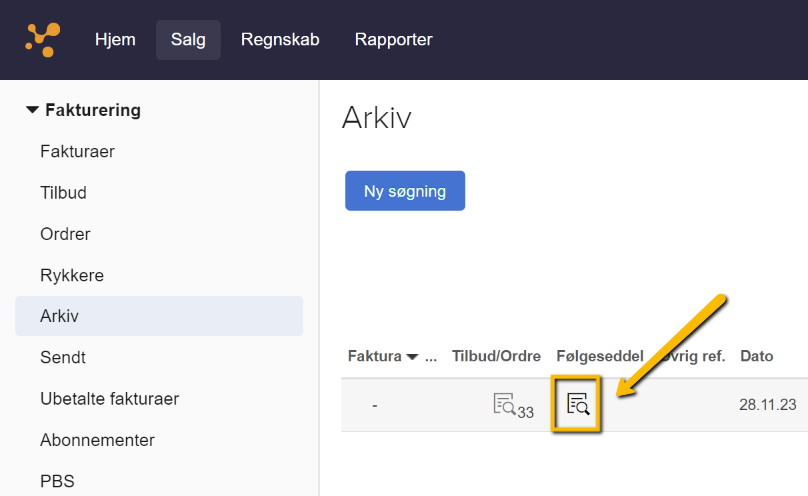Open the Tilbud/Ordre preview icon numbered 33

pos(506,404)
